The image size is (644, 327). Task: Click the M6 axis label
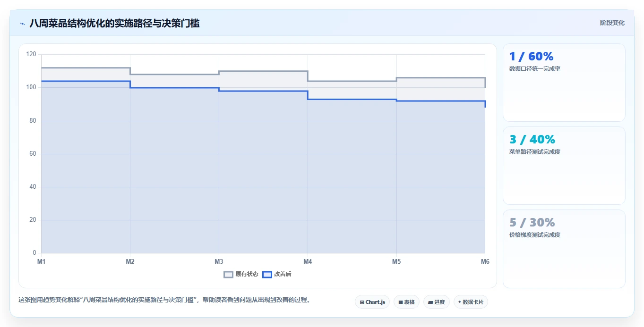coord(485,261)
